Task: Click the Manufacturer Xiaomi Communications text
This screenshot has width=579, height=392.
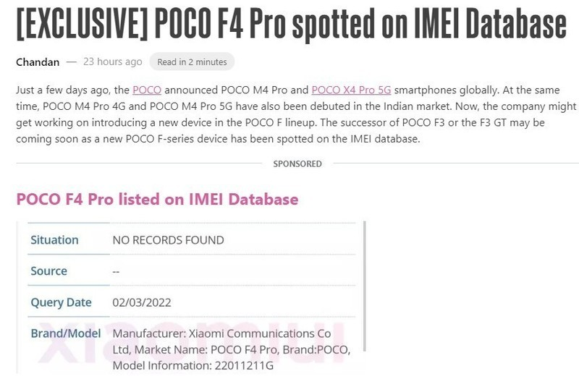Action: [x=221, y=334]
